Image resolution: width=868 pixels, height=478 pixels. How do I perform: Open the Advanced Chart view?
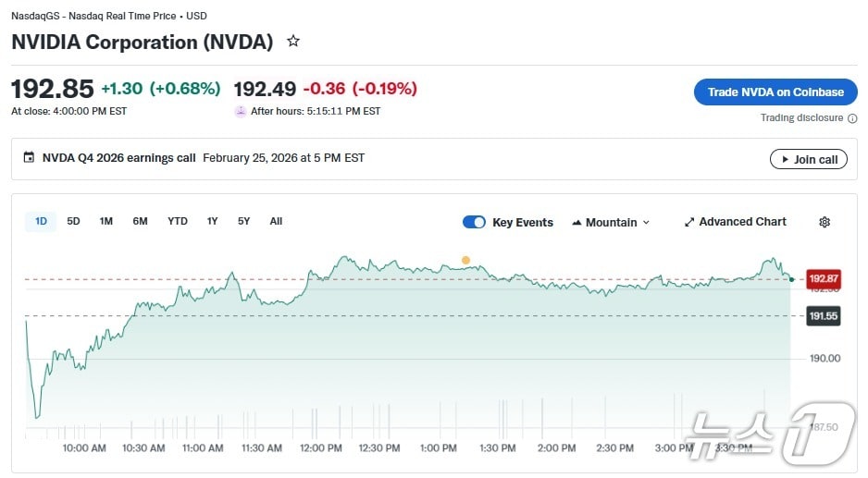pyautogui.click(x=735, y=222)
